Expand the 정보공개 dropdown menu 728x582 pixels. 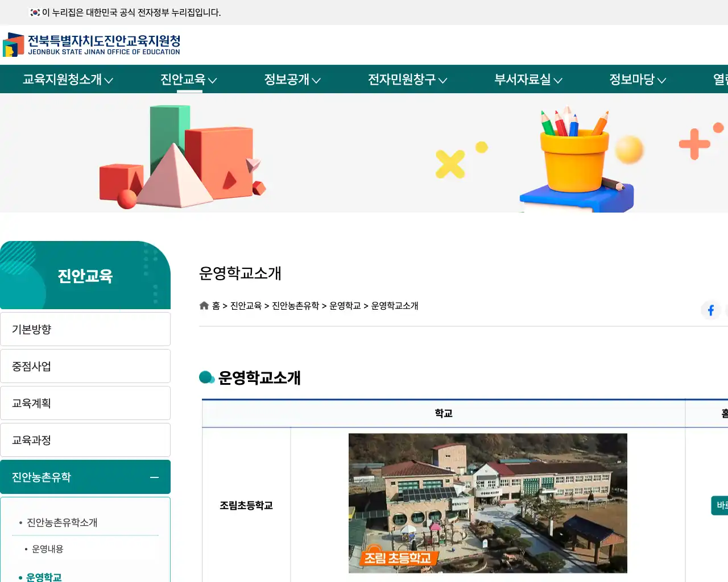coord(292,80)
